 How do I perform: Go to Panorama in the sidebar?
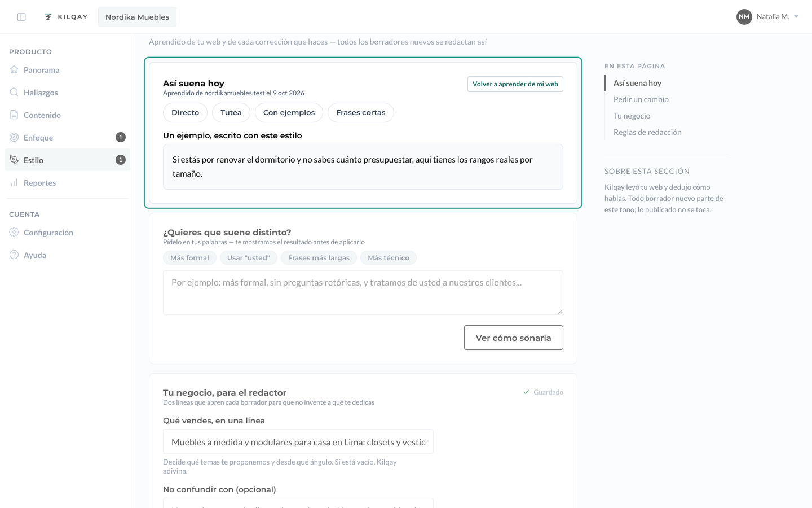pos(67,70)
